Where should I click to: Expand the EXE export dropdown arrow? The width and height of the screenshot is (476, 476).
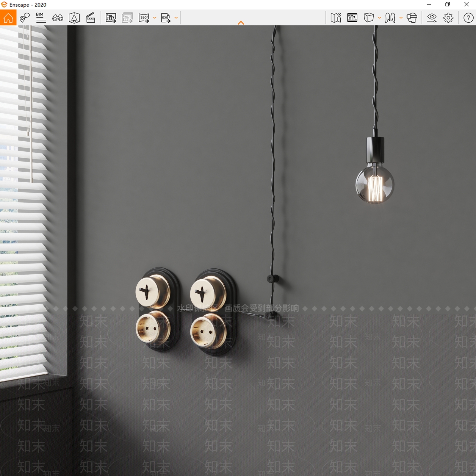pos(176,18)
